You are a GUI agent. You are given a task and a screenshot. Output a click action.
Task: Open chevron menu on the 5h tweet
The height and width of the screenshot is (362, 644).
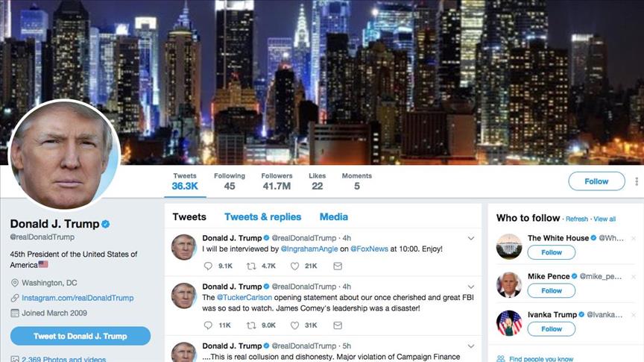tap(471, 346)
